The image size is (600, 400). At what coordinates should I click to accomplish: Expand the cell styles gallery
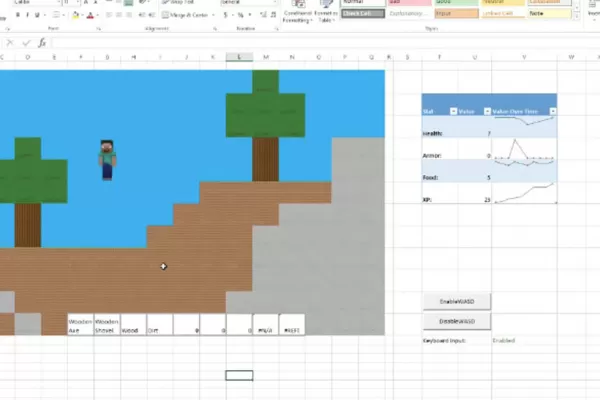[577, 16]
